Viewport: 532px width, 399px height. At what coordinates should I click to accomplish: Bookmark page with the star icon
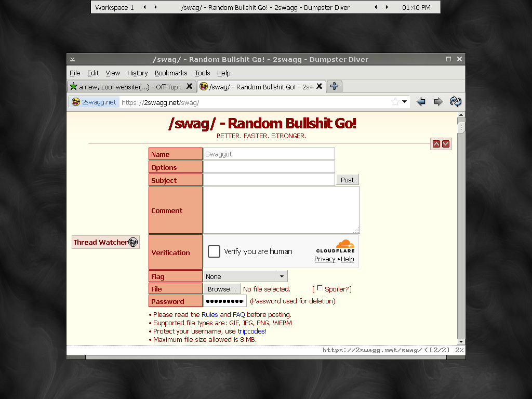(395, 102)
